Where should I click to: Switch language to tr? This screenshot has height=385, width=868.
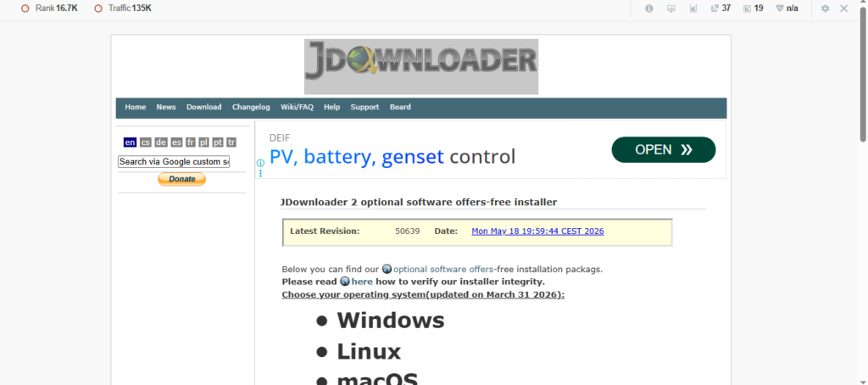pyautogui.click(x=231, y=142)
